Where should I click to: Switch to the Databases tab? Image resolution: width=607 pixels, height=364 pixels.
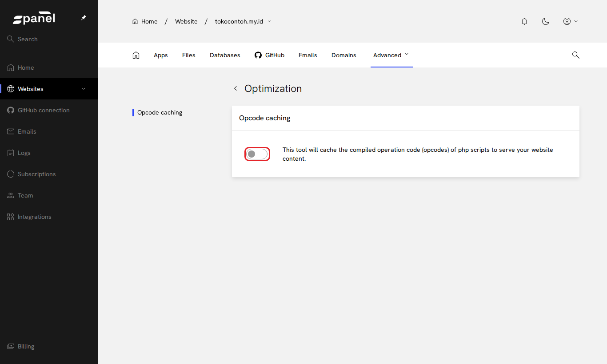pos(225,55)
